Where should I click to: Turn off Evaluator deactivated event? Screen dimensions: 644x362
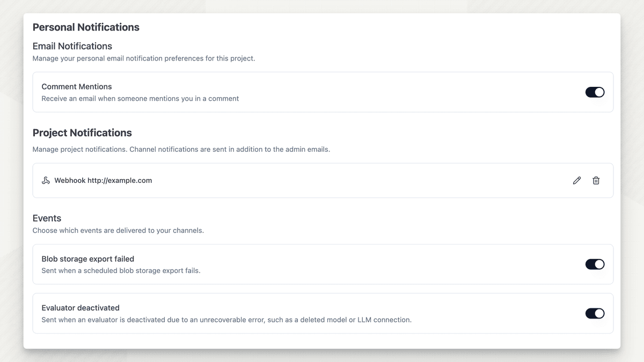595,313
